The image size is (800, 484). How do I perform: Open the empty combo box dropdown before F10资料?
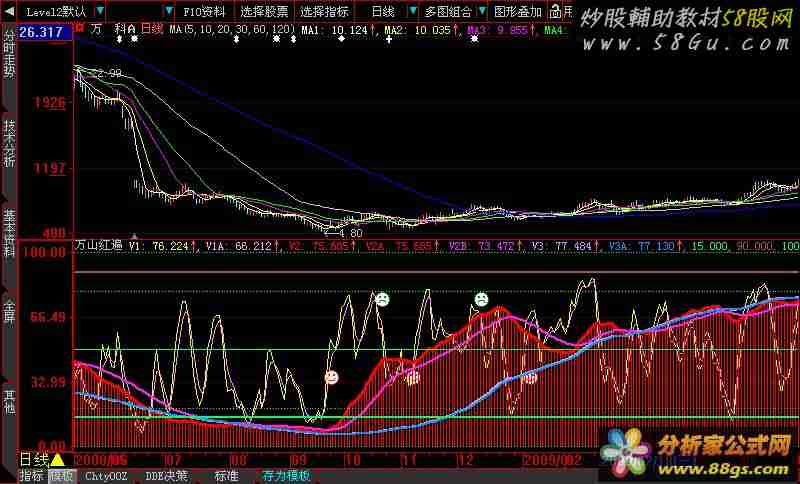169,11
